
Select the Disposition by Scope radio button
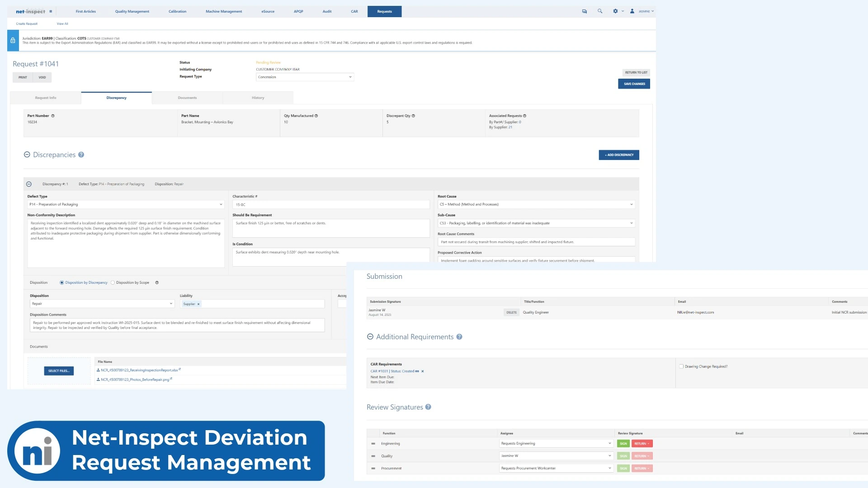[x=113, y=282]
